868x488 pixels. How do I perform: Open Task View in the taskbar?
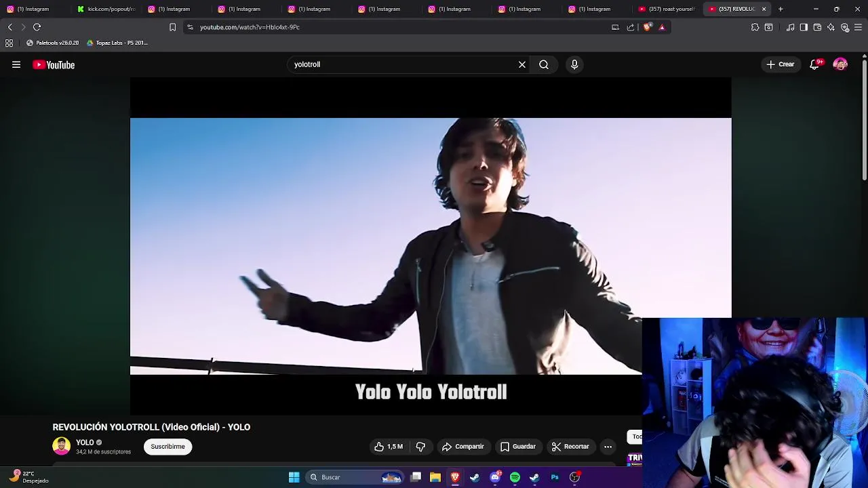tap(416, 477)
